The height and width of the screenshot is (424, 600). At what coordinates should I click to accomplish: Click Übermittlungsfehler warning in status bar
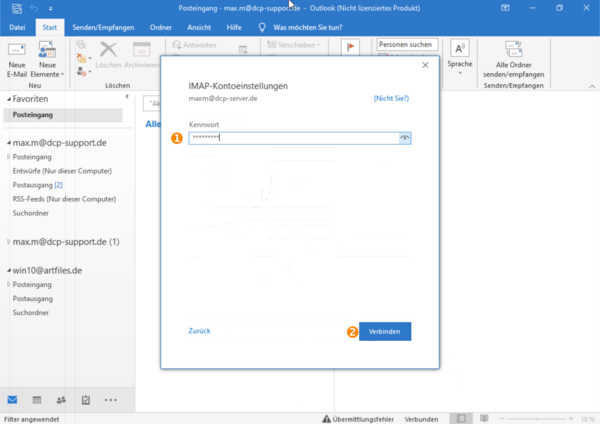[358, 419]
